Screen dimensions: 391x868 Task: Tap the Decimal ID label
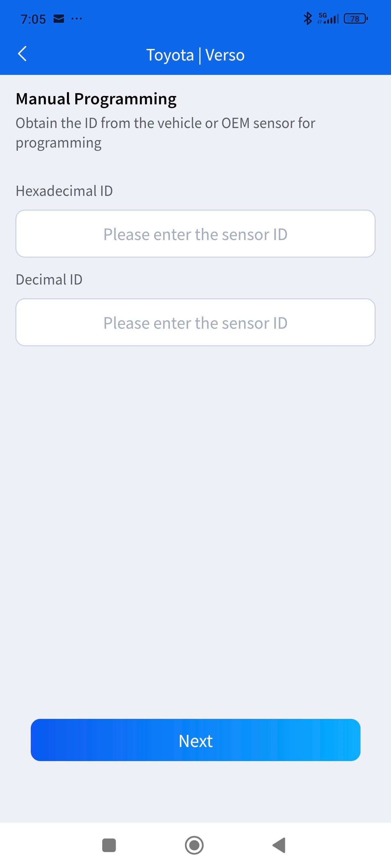tap(49, 280)
